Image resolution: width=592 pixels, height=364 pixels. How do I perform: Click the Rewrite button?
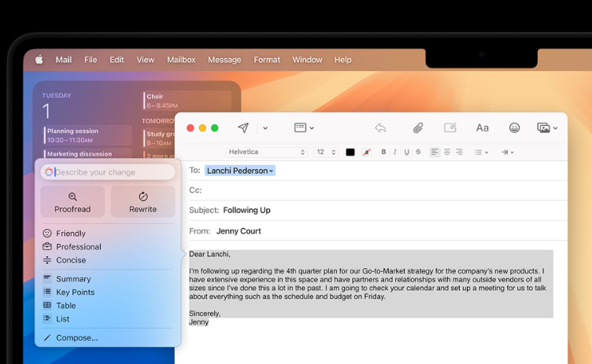pos(142,202)
